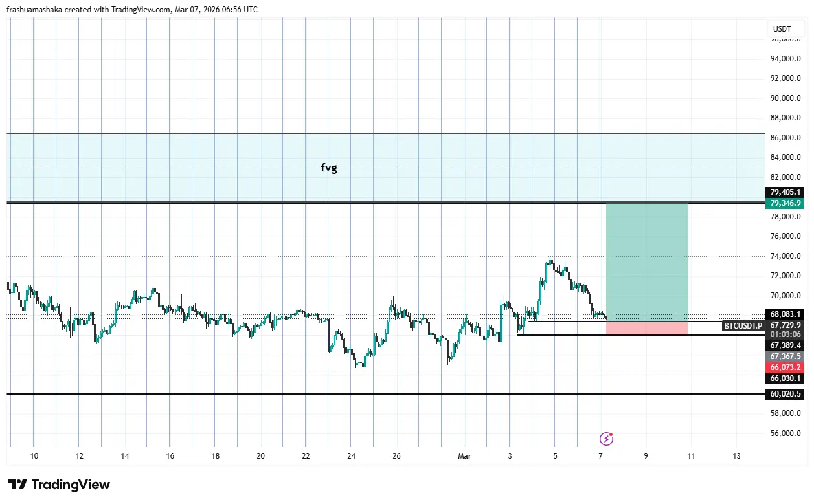The image size is (814, 504).
Task: Click the red 66,073.2 stop price label
Action: point(786,367)
